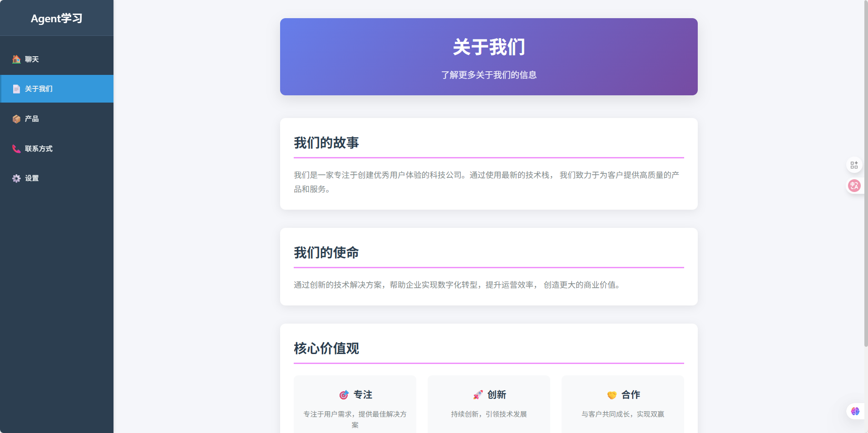Open the 联系方式 sidebar page
The image size is (868, 433).
[57, 149]
